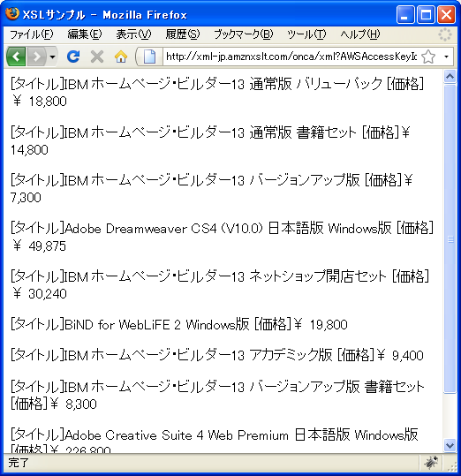Click the price 7,300

tap(26, 198)
